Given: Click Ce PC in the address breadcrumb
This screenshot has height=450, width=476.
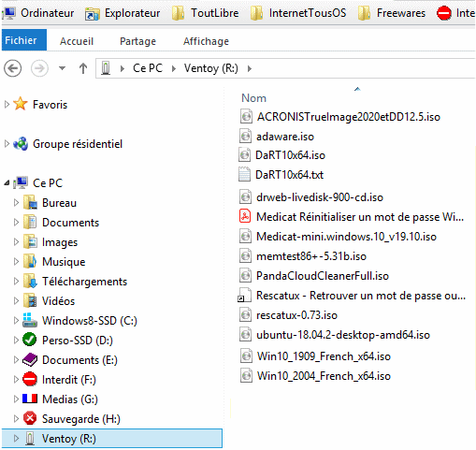Looking at the screenshot, I should point(148,68).
